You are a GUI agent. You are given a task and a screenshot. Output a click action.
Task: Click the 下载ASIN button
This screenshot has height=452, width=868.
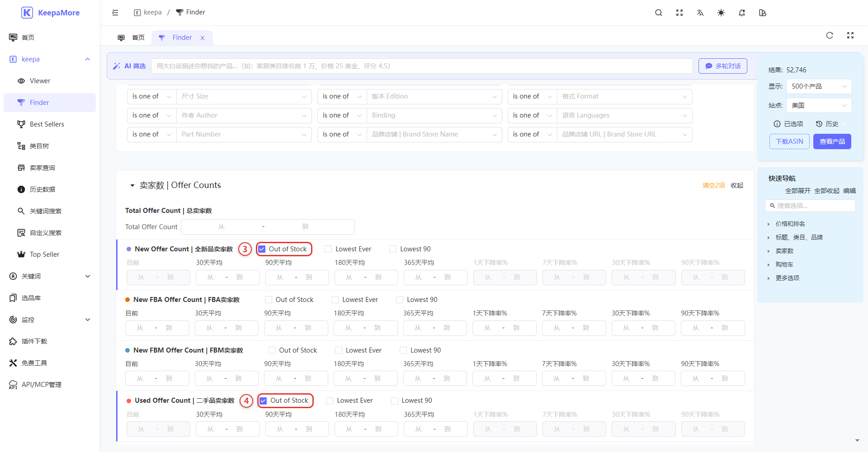click(789, 141)
